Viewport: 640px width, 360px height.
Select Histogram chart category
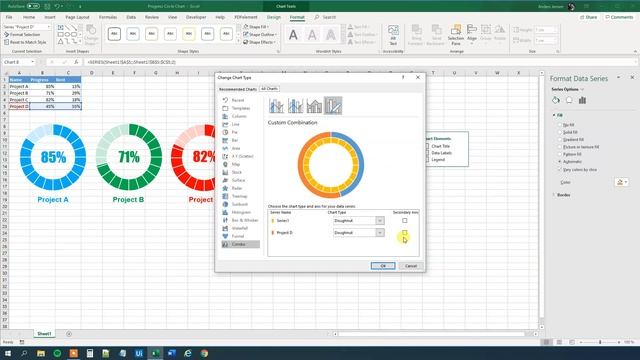(240, 212)
